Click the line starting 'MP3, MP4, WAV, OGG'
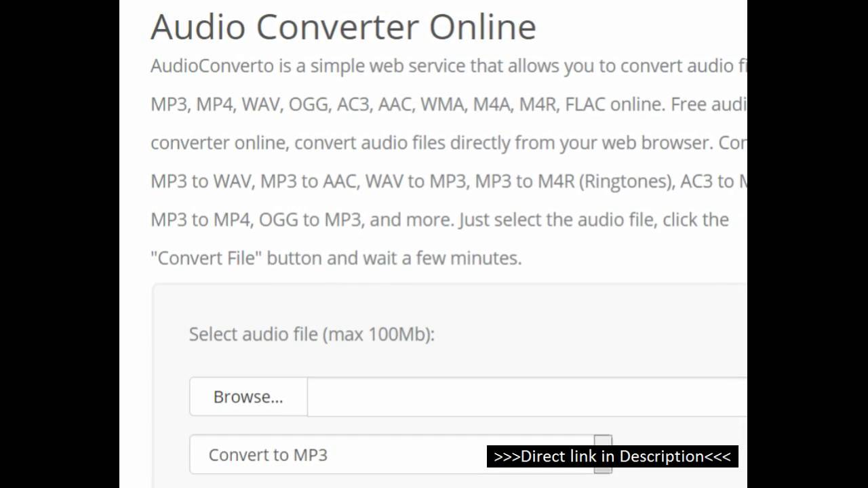Image resolution: width=868 pixels, height=488 pixels. [x=448, y=104]
